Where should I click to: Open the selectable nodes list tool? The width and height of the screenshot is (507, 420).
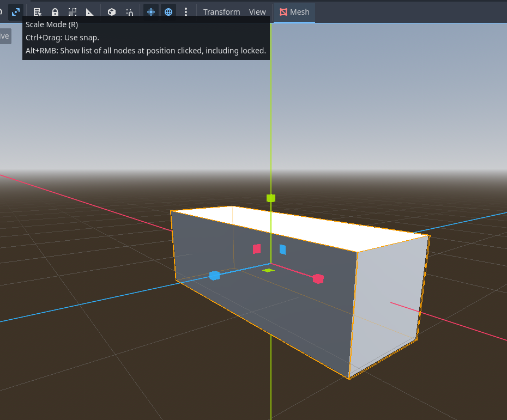click(x=37, y=12)
